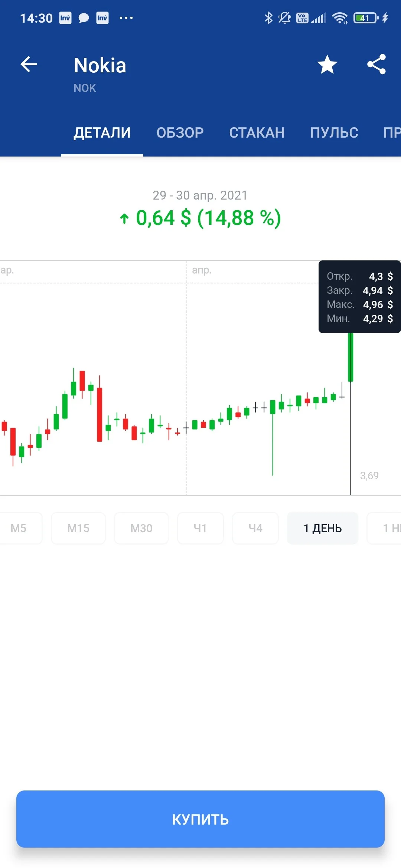The image size is (401, 868).
Task: Select the 1 ДЕНЬ timeframe
Action: (323, 528)
